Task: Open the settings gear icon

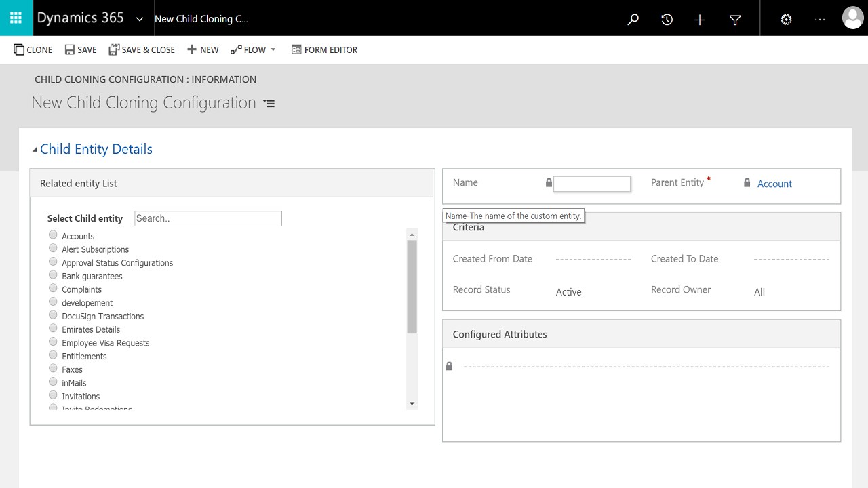Action: tap(786, 20)
